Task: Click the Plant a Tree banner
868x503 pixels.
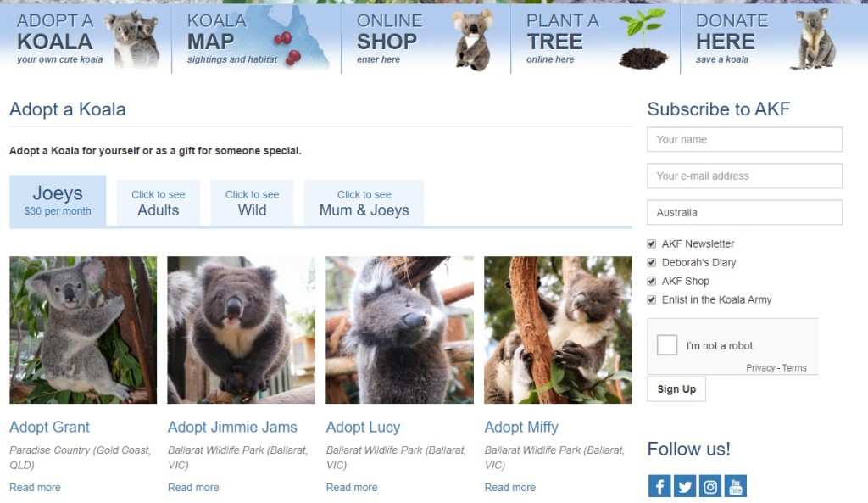Action: tap(595, 39)
